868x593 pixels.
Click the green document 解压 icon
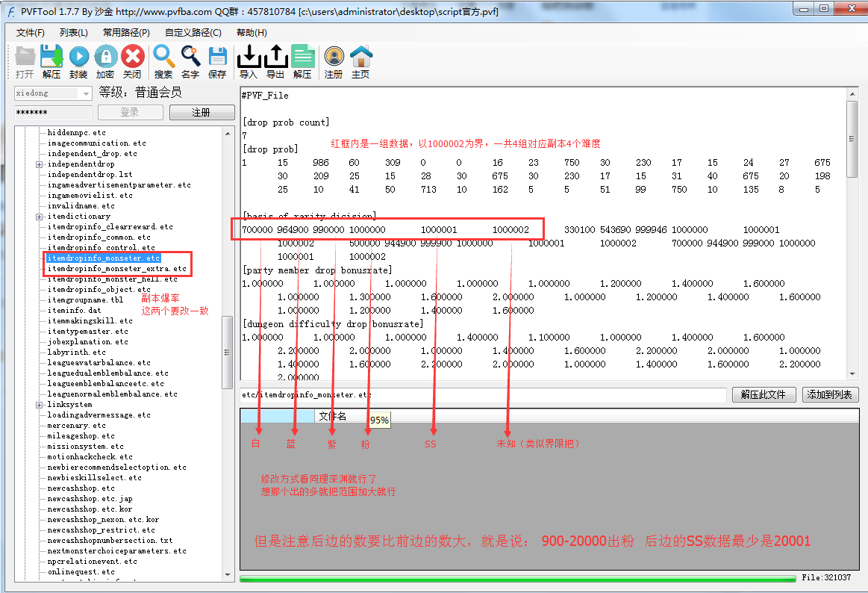(x=302, y=57)
